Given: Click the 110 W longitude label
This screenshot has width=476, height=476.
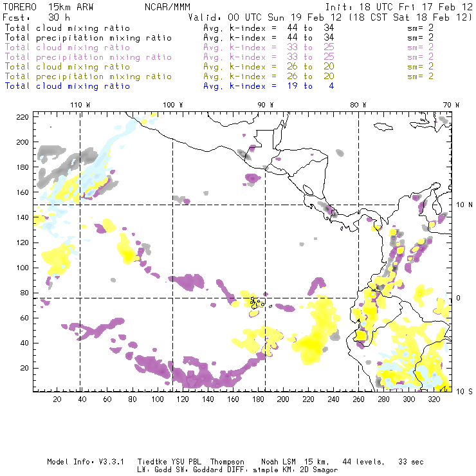Looking at the screenshot, I should 79,104.
